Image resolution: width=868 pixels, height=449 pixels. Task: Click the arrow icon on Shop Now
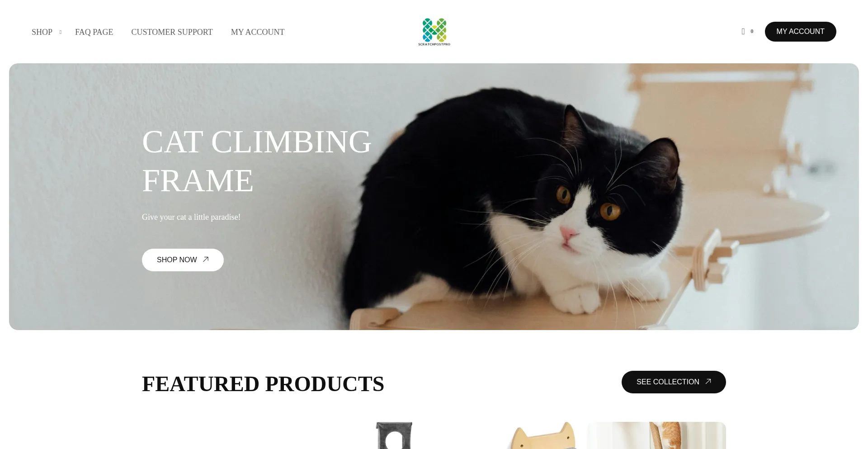[x=206, y=260]
